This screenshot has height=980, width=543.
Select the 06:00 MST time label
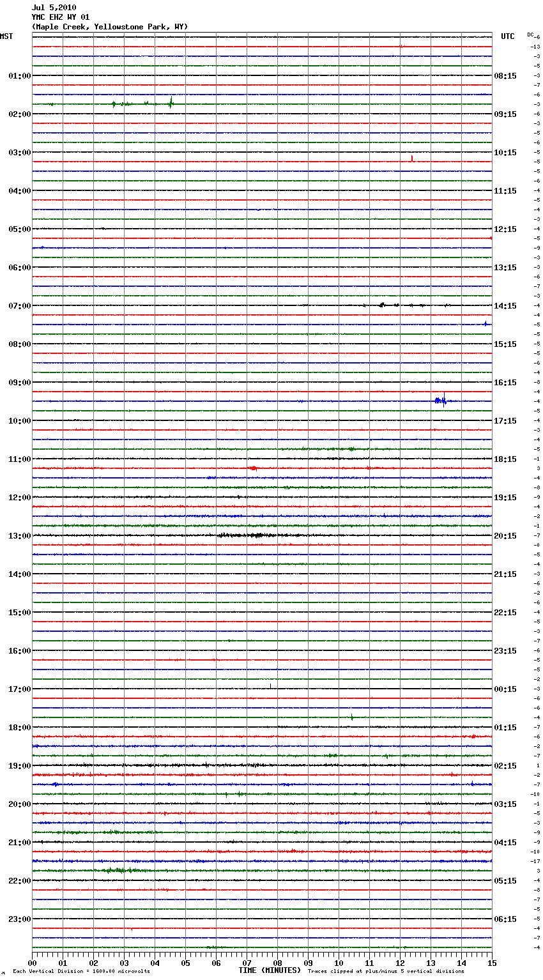(20, 268)
